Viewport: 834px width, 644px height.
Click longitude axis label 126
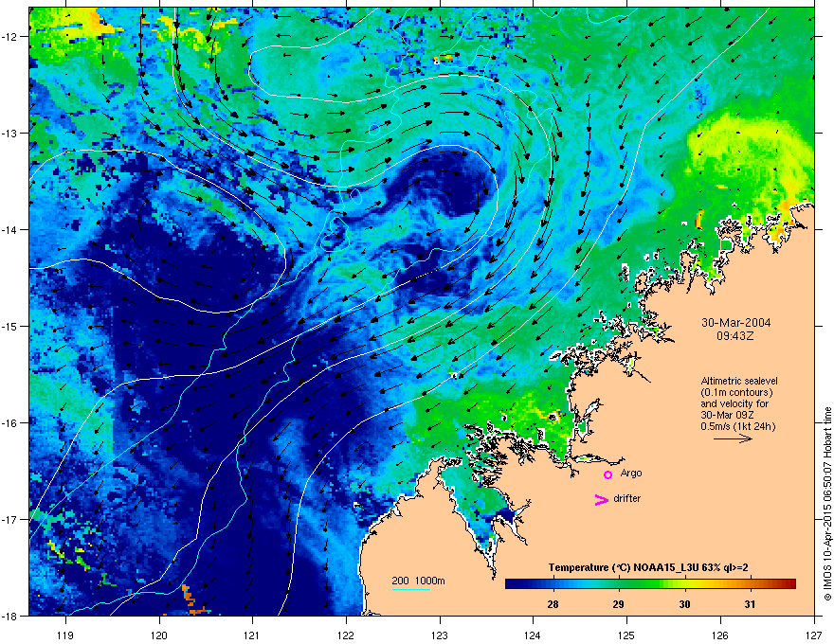[720, 635]
